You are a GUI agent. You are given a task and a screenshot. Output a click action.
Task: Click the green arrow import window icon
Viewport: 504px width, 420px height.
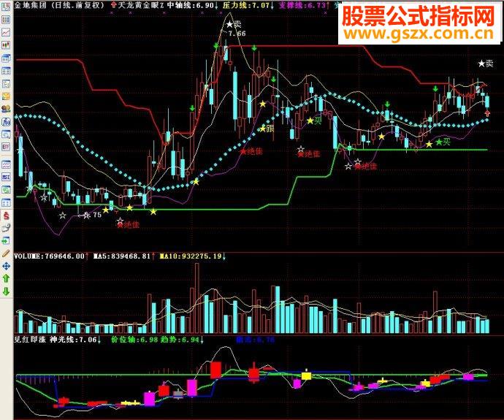[6, 241]
